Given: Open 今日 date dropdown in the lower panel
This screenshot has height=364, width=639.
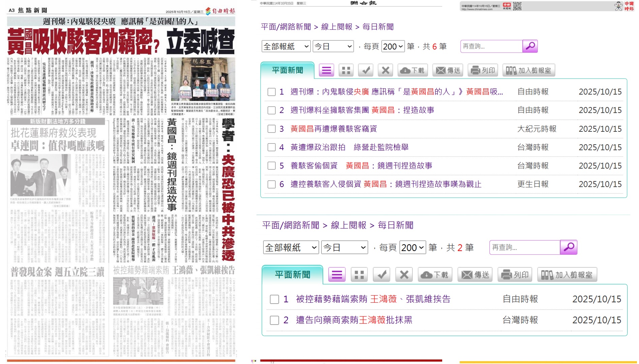Looking at the screenshot, I should 344,247.
